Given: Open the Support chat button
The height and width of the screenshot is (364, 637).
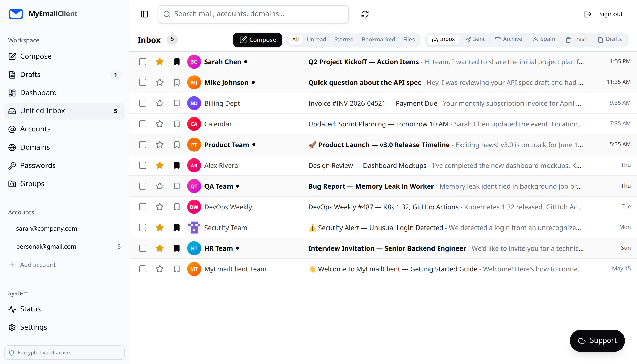Looking at the screenshot, I should pyautogui.click(x=597, y=340).
